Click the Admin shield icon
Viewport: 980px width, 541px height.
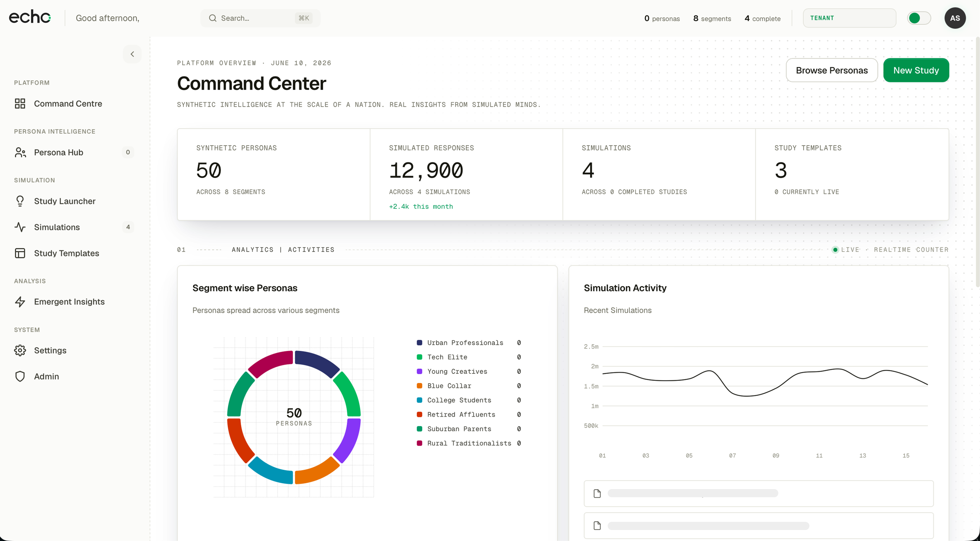click(x=20, y=376)
